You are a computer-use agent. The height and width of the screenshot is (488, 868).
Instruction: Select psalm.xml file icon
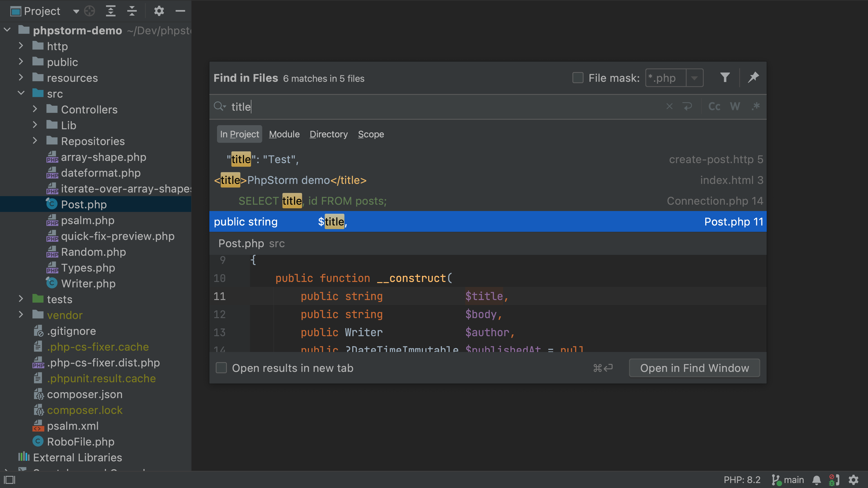(38, 426)
